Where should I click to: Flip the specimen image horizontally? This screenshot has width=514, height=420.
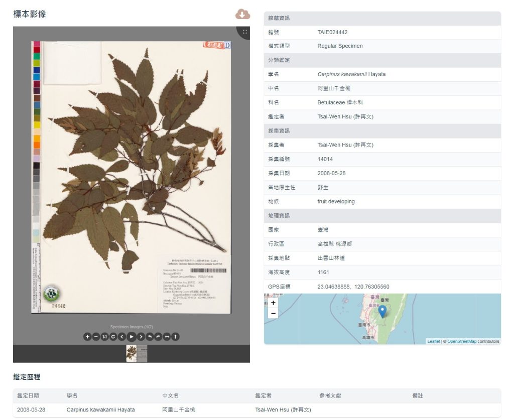pyautogui.click(x=167, y=337)
